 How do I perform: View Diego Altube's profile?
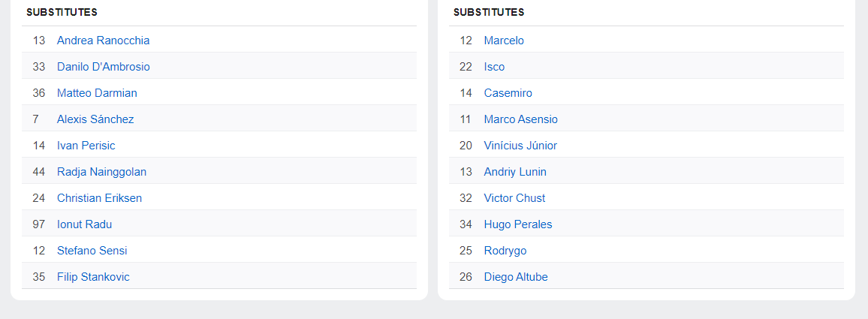516,277
